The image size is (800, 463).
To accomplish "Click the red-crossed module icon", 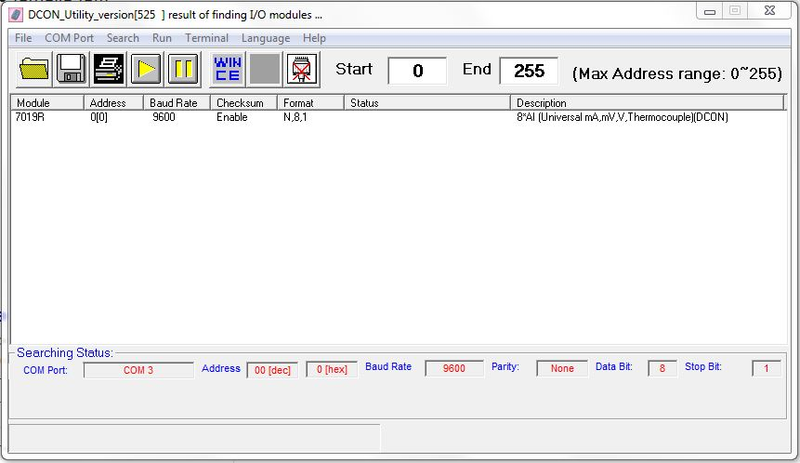I will click(302, 70).
